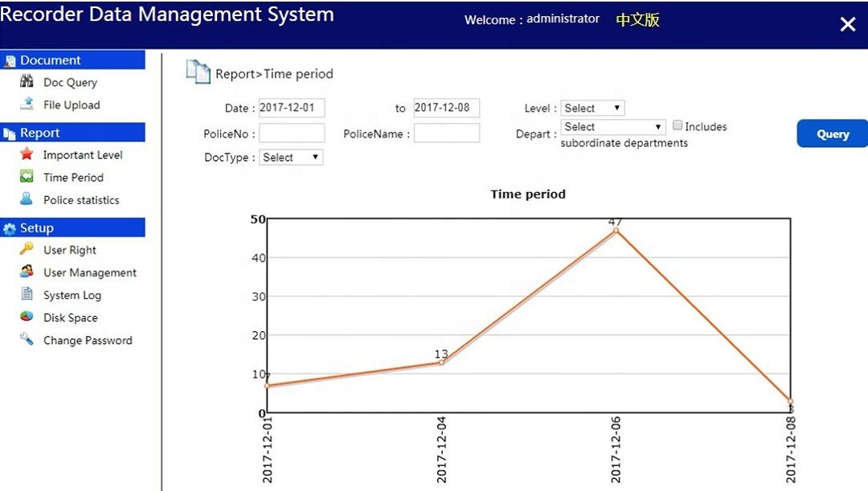Click the File Upload icon
Screen dimensions: 868x491
click(27, 104)
